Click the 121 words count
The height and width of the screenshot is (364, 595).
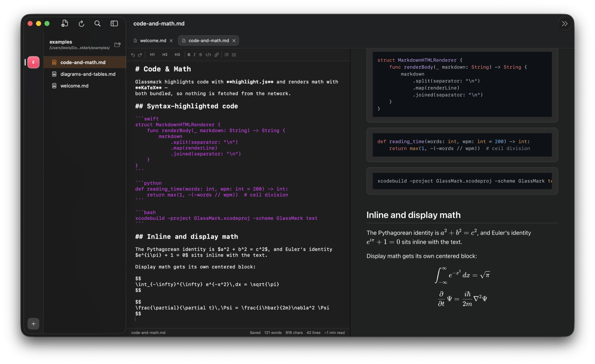273,333
